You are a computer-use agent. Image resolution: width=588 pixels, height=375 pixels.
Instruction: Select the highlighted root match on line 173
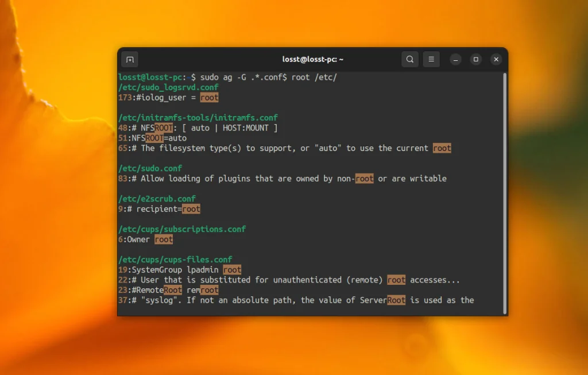click(209, 98)
